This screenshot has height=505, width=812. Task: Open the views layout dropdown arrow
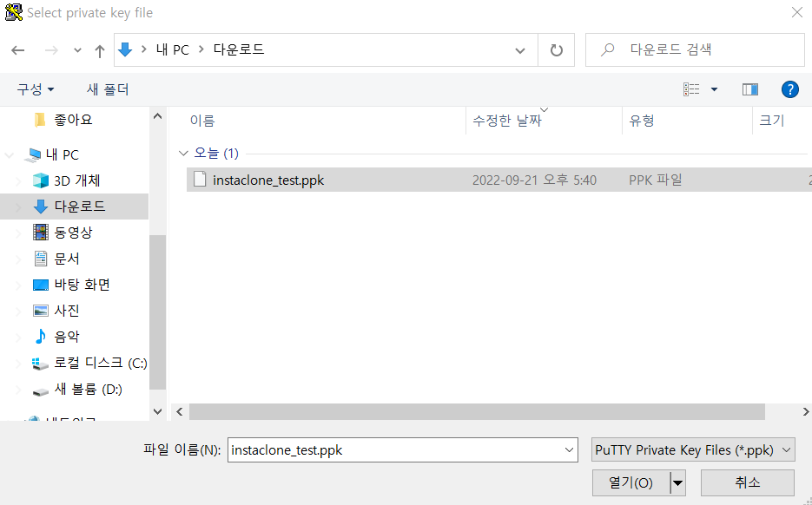pos(712,89)
